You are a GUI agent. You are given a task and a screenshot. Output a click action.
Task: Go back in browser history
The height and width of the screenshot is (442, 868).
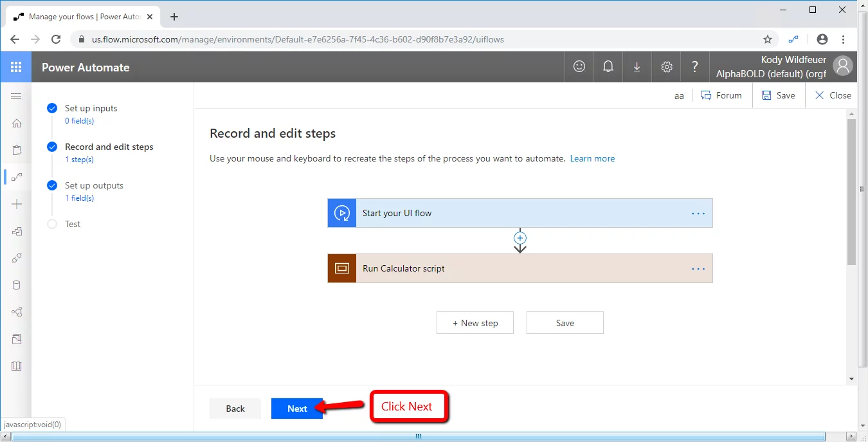click(15, 39)
